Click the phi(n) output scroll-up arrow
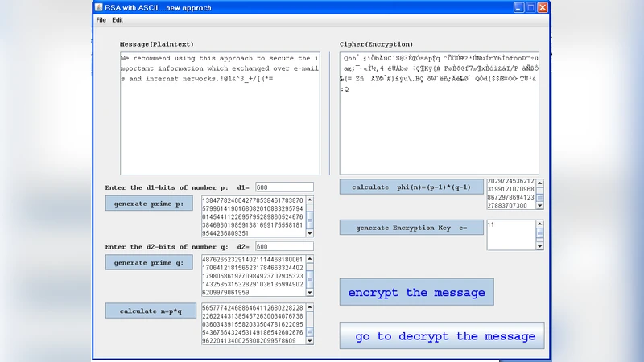The width and height of the screenshot is (644, 362). pos(540,183)
